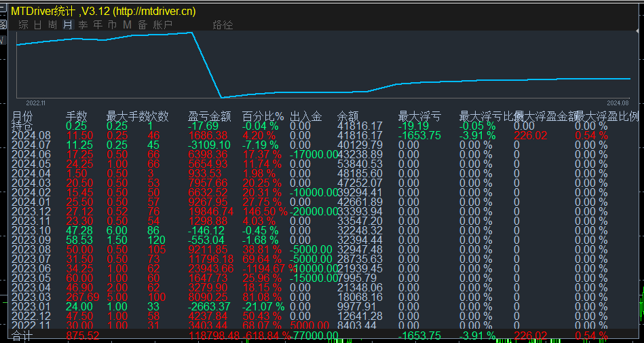
Task: Click the 合计 totals row label
Action: [22, 336]
